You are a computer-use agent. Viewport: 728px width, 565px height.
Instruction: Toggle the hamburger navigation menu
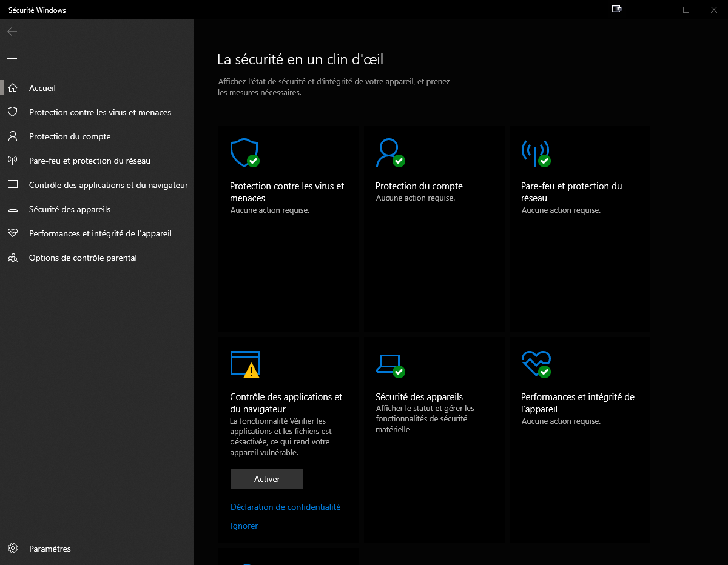pos(12,58)
